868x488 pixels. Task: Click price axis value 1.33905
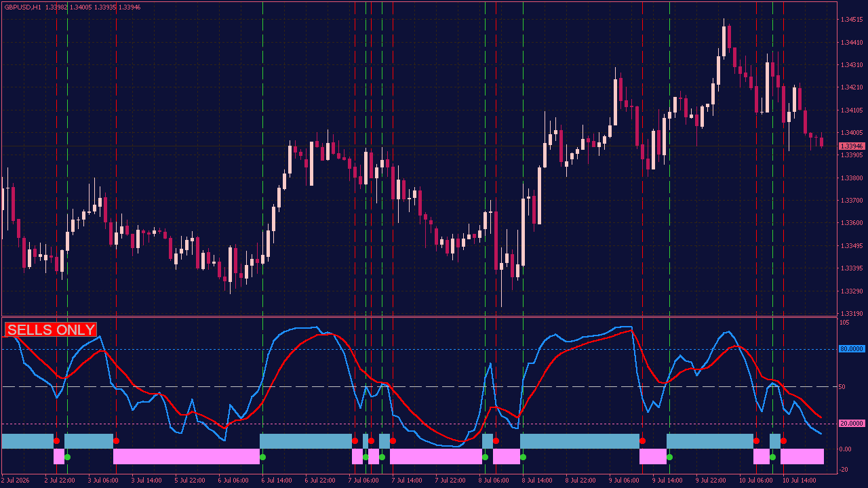click(x=852, y=155)
